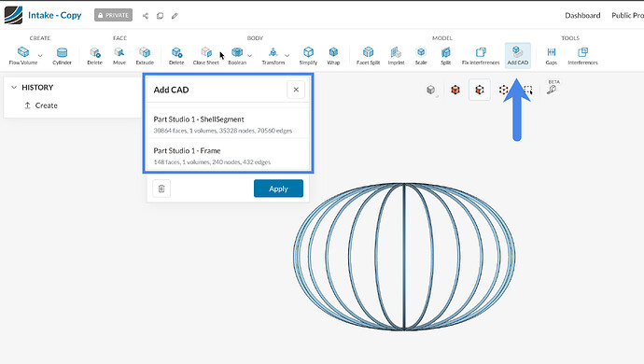Select the Imprint tool
This screenshot has height=364, width=644.
coord(396,55)
